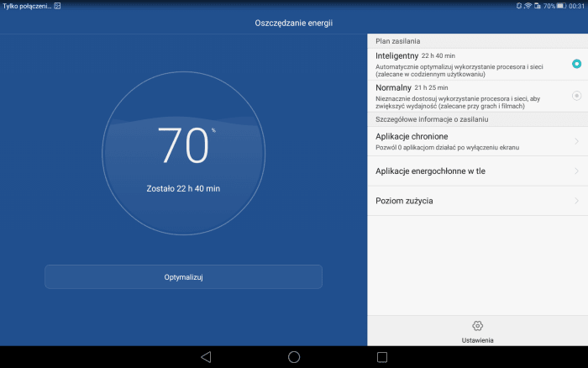Screen dimensions: 588x368
Task: Tap the screen rotation status icon
Action: (x=519, y=6)
